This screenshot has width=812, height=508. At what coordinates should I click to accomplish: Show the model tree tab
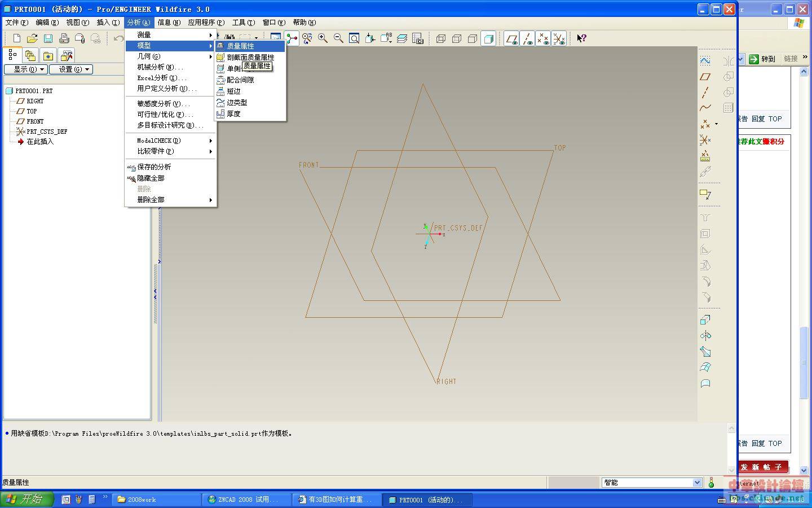click(x=12, y=55)
